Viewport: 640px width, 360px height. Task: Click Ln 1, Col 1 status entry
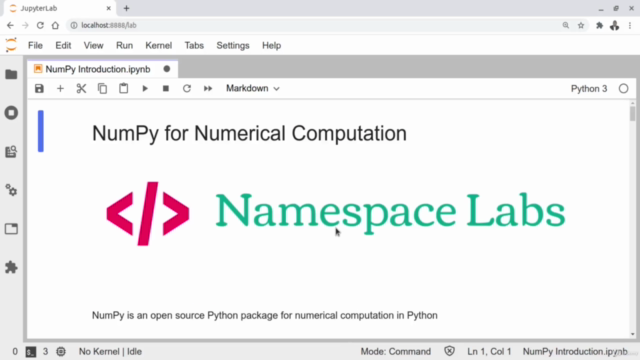[x=489, y=351]
